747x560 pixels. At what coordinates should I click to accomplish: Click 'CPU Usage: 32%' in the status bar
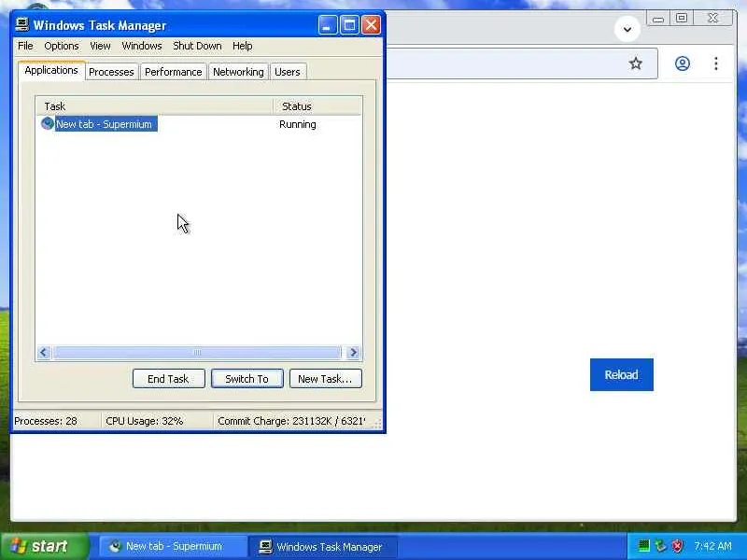[145, 421]
